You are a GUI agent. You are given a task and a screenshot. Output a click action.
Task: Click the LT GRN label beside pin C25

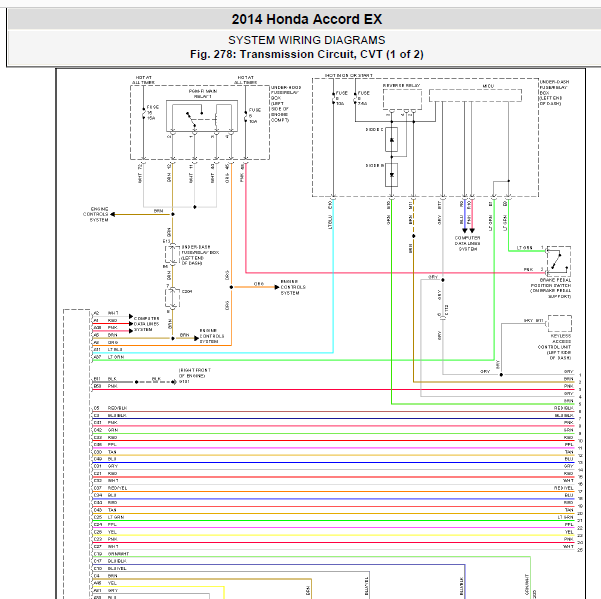click(116, 517)
